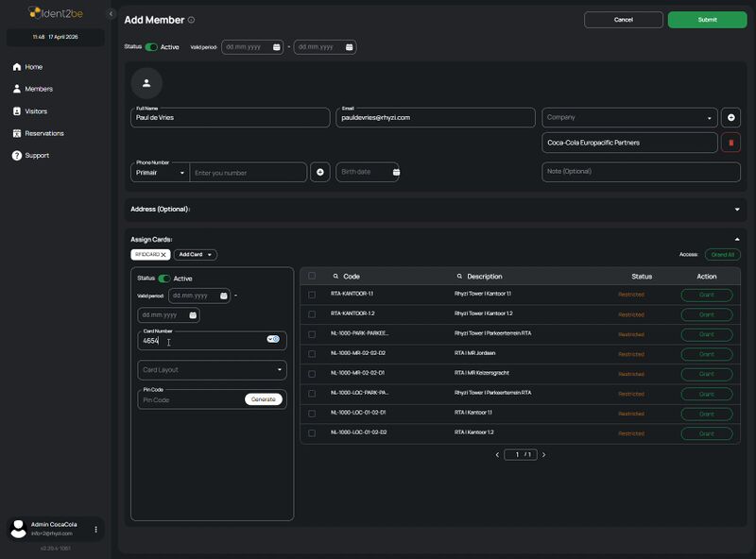Select all rows with header checkbox
The width and height of the screenshot is (756, 559).
coord(312,277)
